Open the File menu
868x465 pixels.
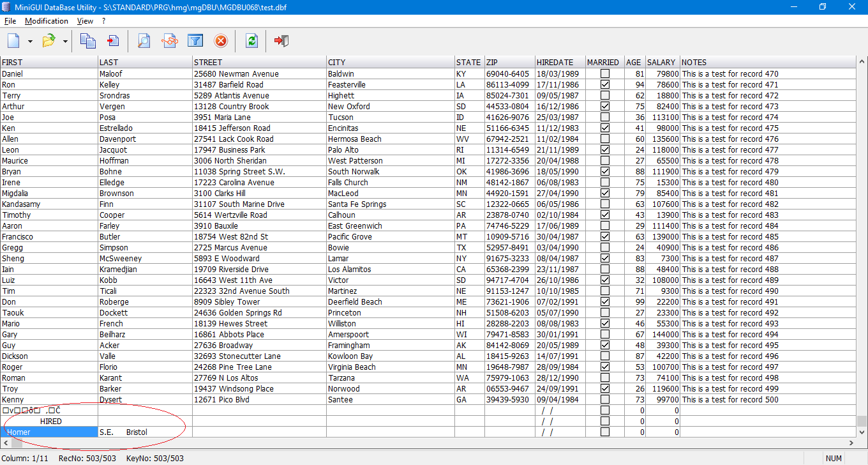click(x=10, y=21)
